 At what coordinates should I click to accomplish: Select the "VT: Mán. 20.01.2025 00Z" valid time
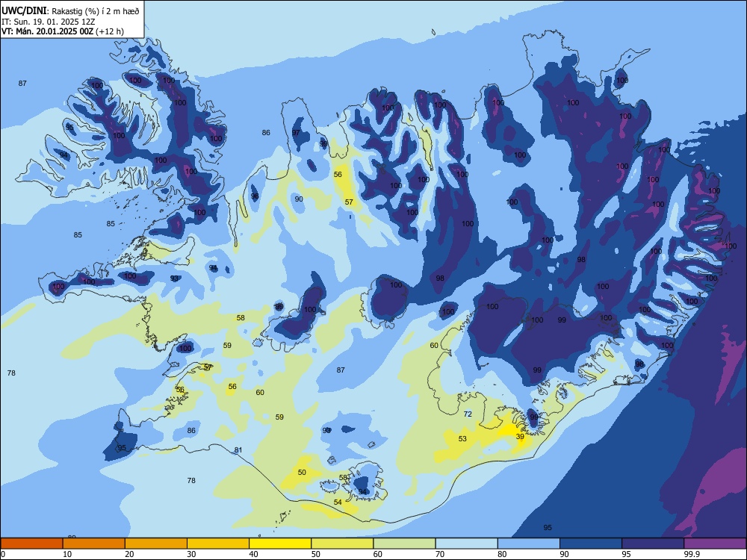(x=47, y=31)
